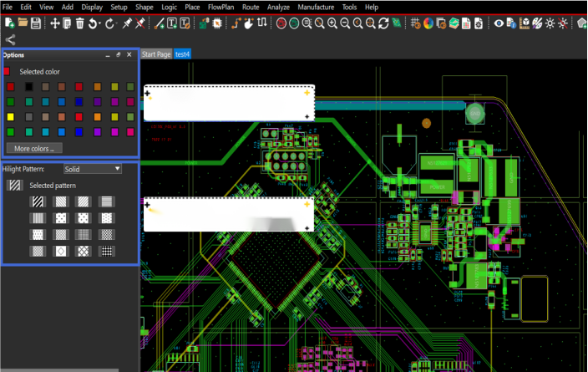Select the Move tool in toolbar
The width and height of the screenshot is (588, 372).
point(55,23)
